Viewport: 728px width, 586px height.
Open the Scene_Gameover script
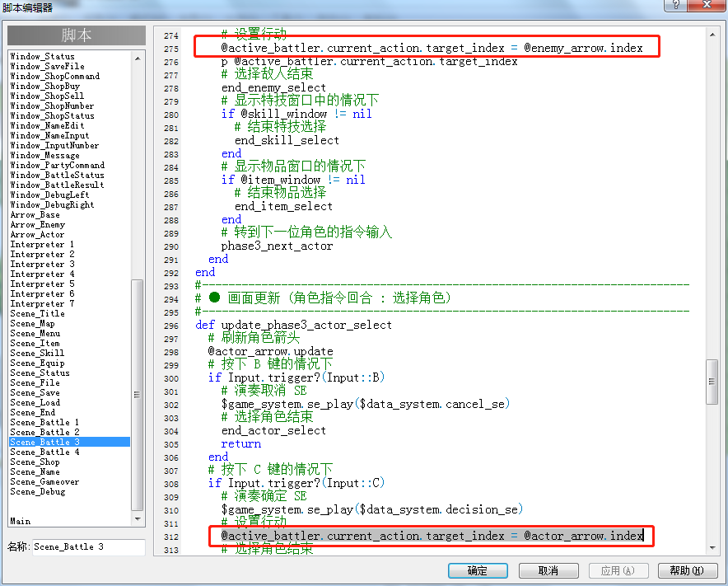tap(44, 481)
